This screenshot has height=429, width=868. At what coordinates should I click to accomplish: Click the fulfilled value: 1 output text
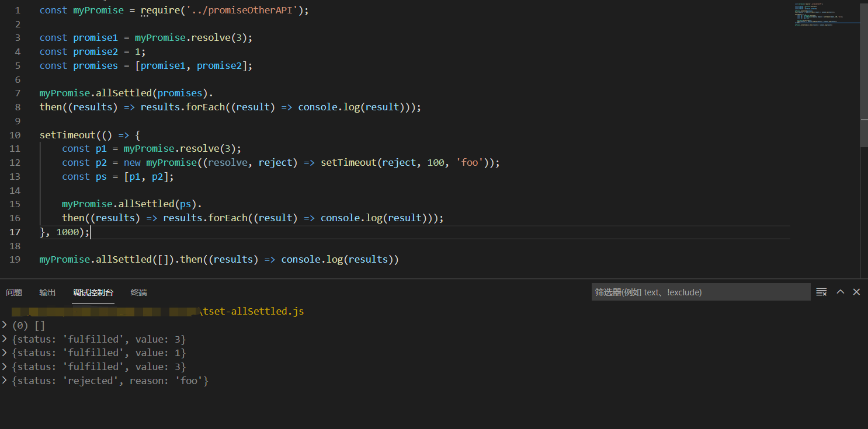(x=99, y=353)
